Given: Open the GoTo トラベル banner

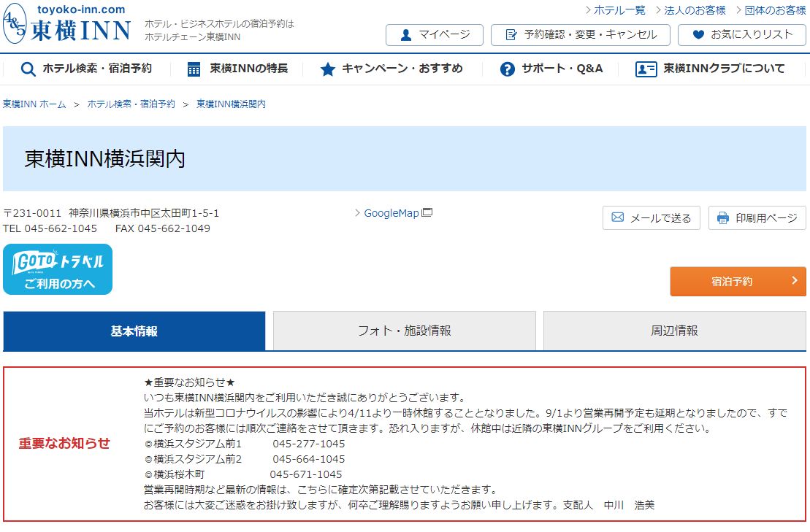Looking at the screenshot, I should [x=58, y=269].
